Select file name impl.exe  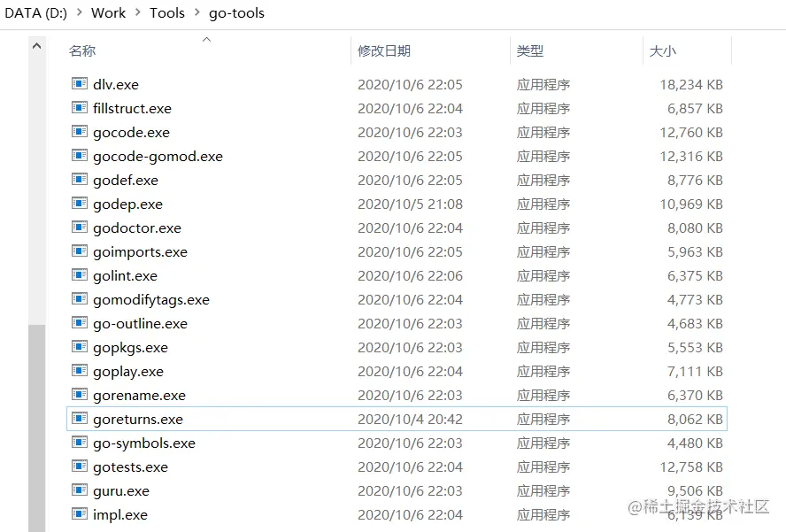click(120, 515)
